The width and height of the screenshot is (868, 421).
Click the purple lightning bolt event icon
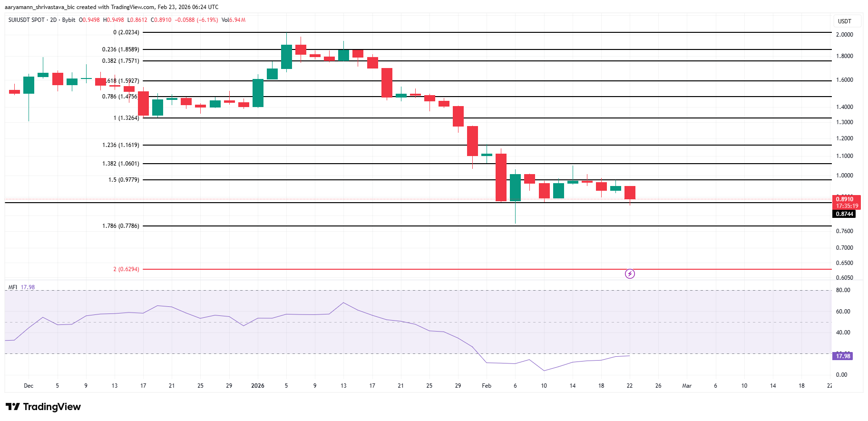630,274
